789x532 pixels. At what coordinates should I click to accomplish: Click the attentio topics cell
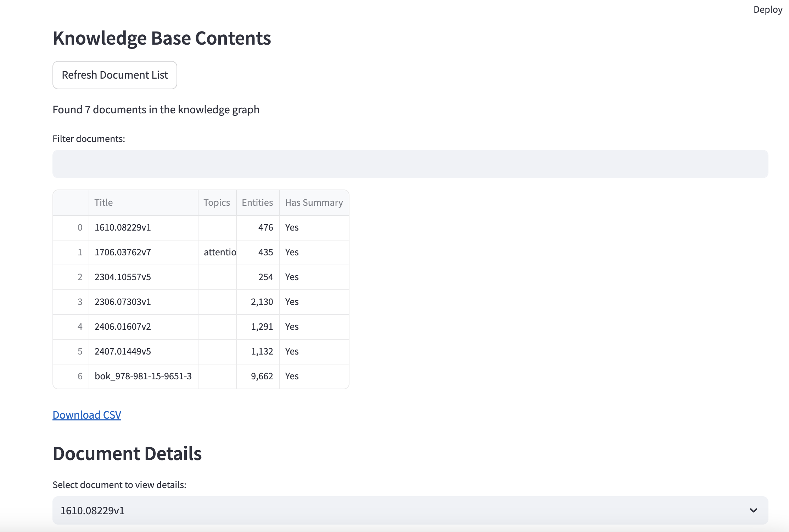[217, 252]
